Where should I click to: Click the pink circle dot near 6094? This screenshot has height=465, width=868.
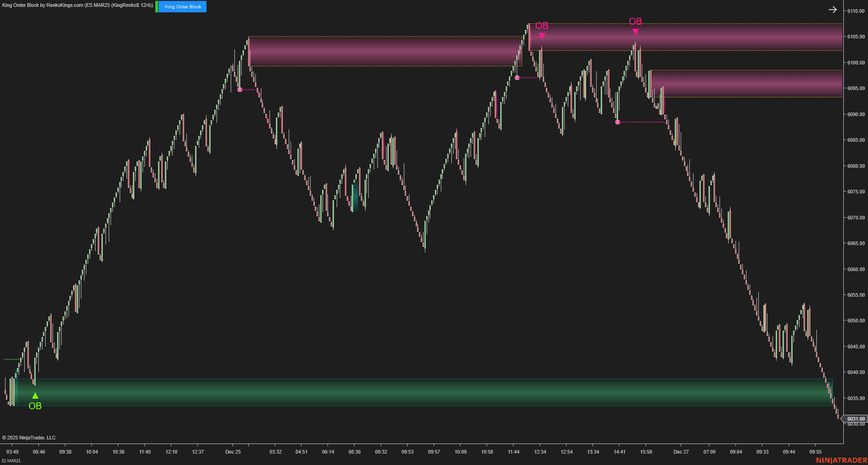coord(240,90)
